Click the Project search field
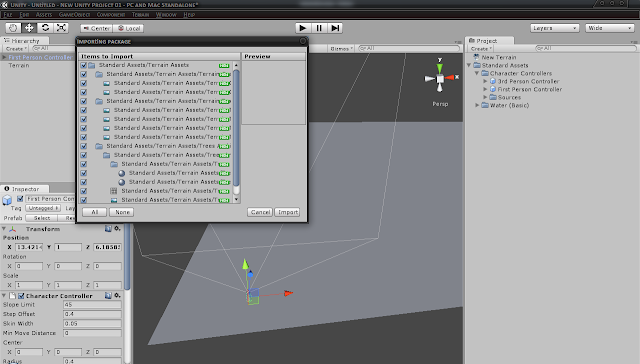 coord(586,49)
